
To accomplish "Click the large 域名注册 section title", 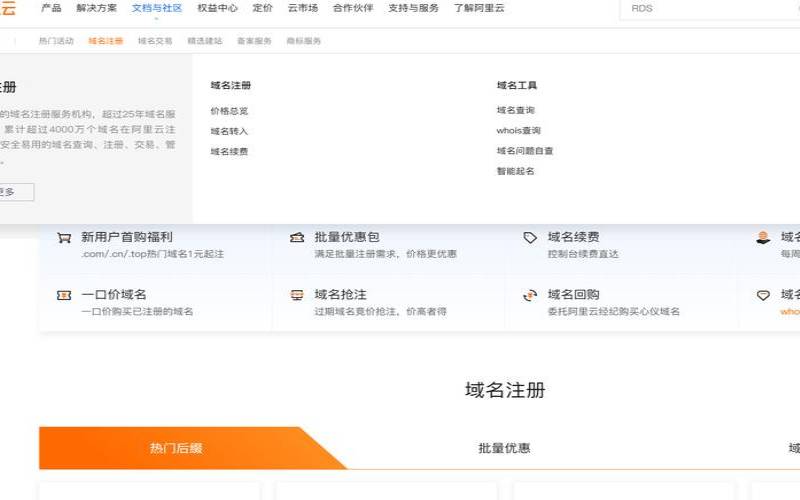I will click(x=505, y=390).
